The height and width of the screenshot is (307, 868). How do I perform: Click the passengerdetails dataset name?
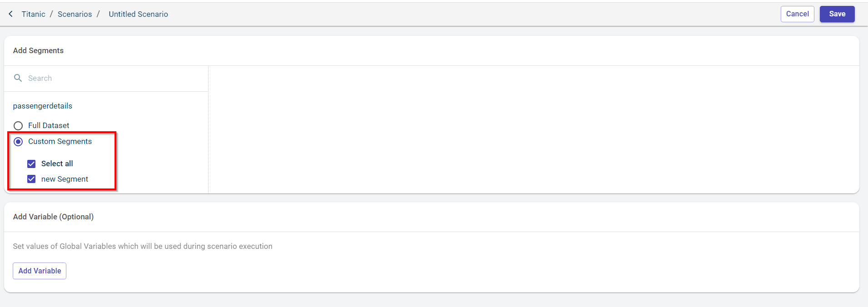tap(42, 106)
